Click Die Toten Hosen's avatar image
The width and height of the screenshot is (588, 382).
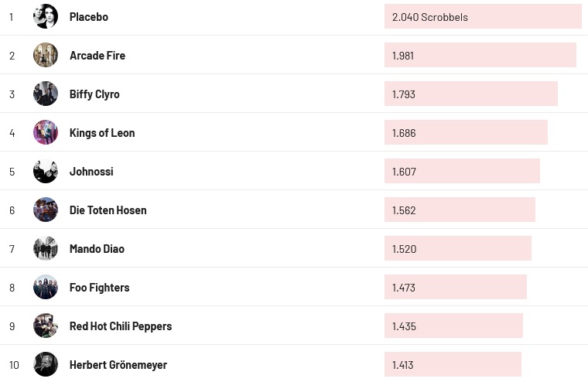point(46,210)
